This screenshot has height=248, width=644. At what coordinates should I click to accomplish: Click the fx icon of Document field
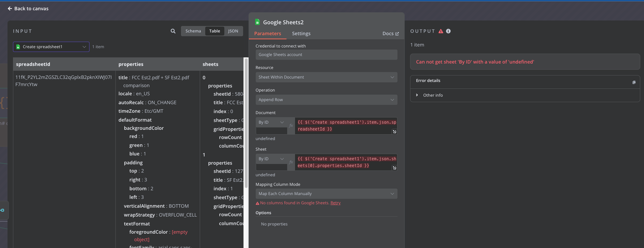[291, 126]
